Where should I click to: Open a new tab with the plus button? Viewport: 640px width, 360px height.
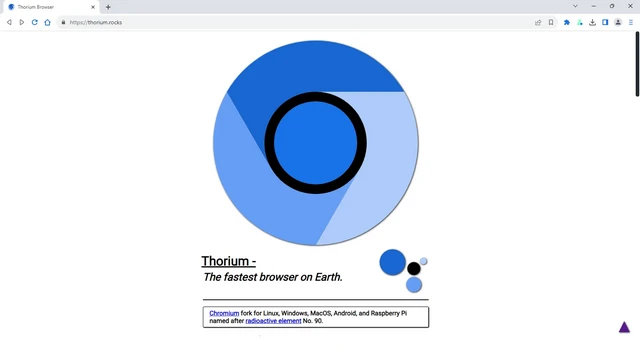pos(108,7)
